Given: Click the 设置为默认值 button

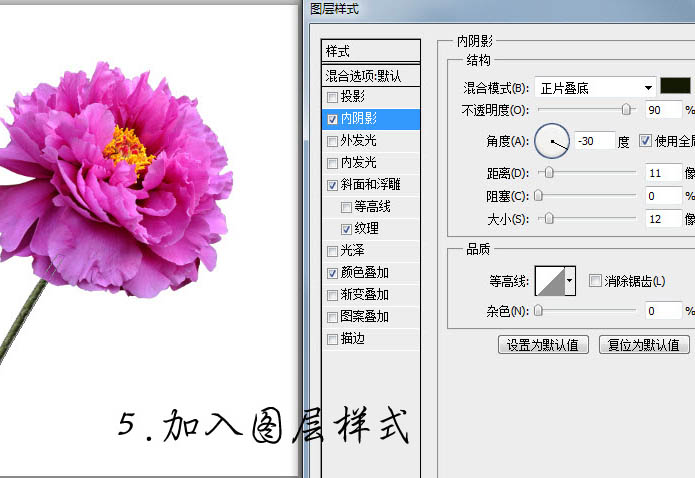Looking at the screenshot, I should [543, 345].
